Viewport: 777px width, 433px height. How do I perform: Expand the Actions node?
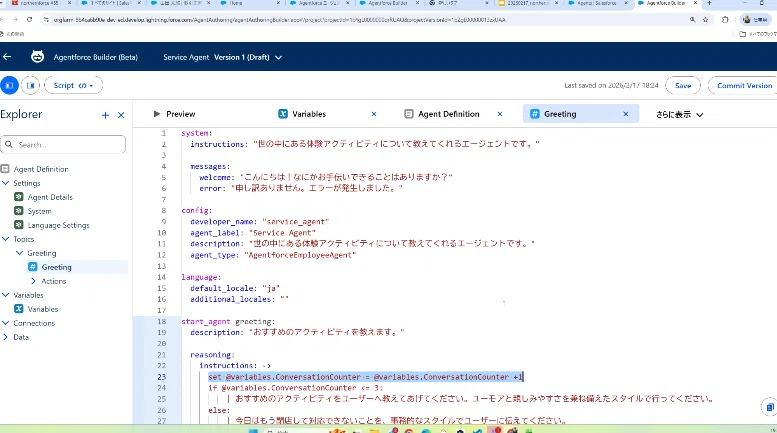(33, 281)
